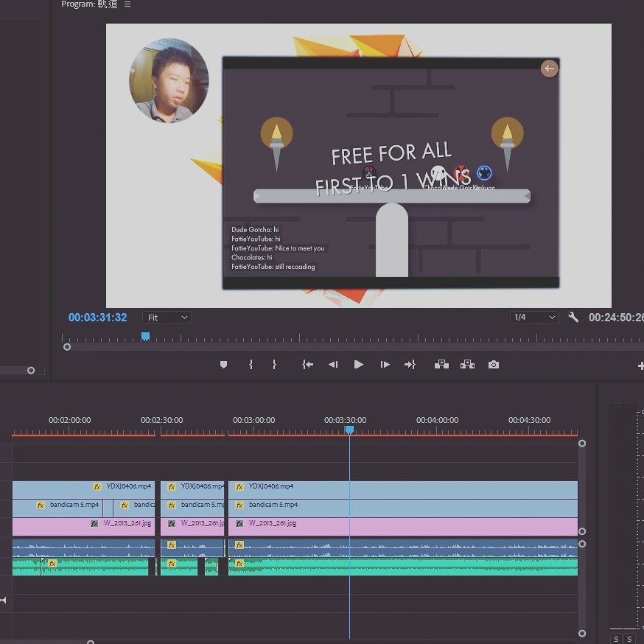Screen dimensions: 644x644
Task: Click the 00:03:00:00 mark on timeline ruler
Action: [x=253, y=420]
